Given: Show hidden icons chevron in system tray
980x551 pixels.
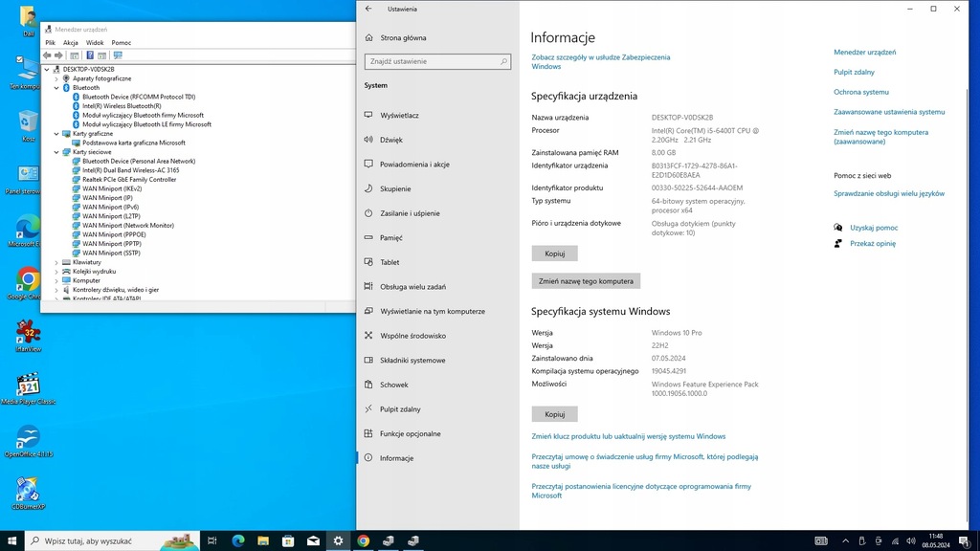Looking at the screenshot, I should [846, 541].
